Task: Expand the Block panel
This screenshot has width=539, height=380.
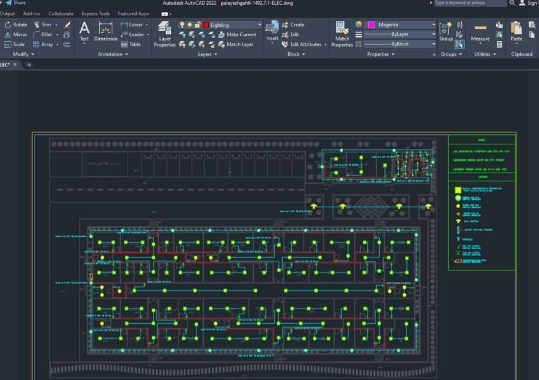Action: (x=296, y=54)
